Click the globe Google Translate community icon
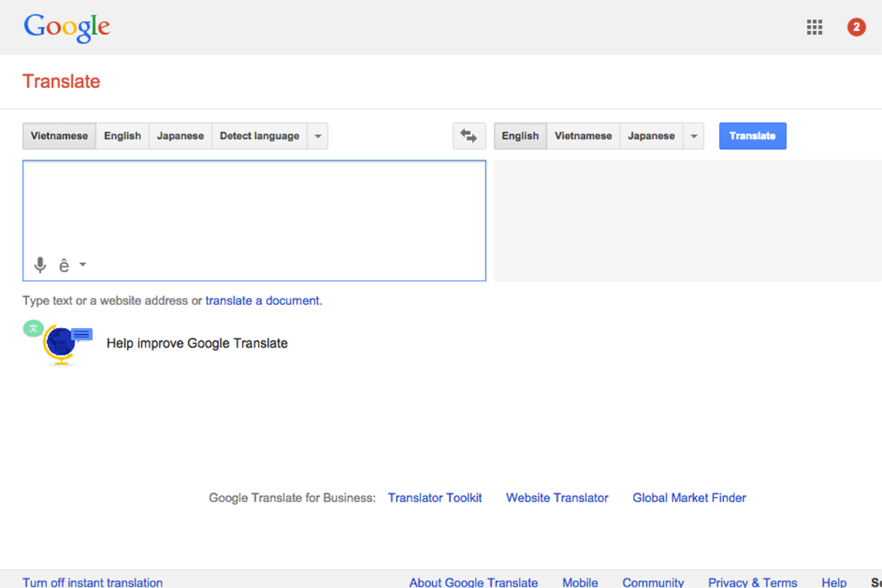Image resolution: width=882 pixels, height=588 pixels. click(58, 343)
